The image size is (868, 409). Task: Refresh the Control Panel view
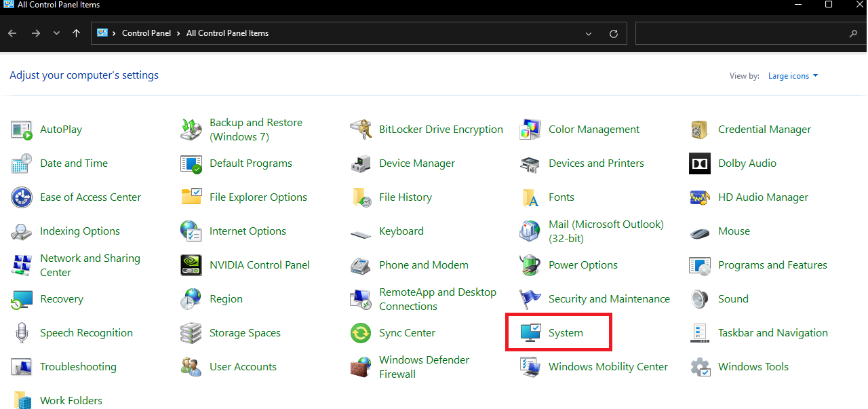pos(614,33)
